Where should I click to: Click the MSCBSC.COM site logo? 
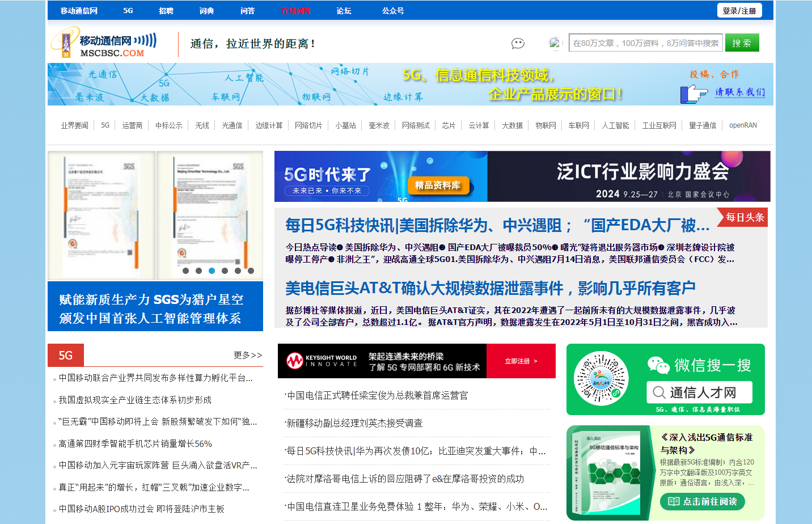point(104,43)
